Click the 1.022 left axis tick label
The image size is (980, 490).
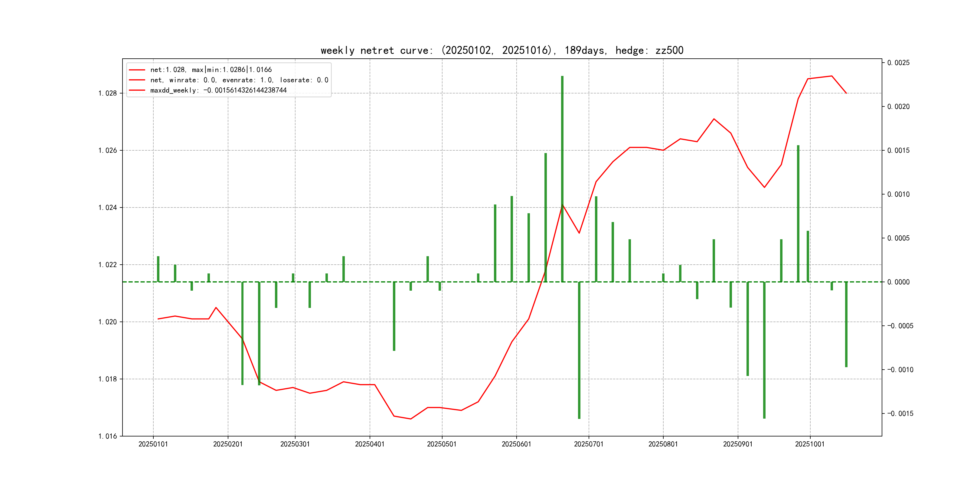[x=108, y=265]
